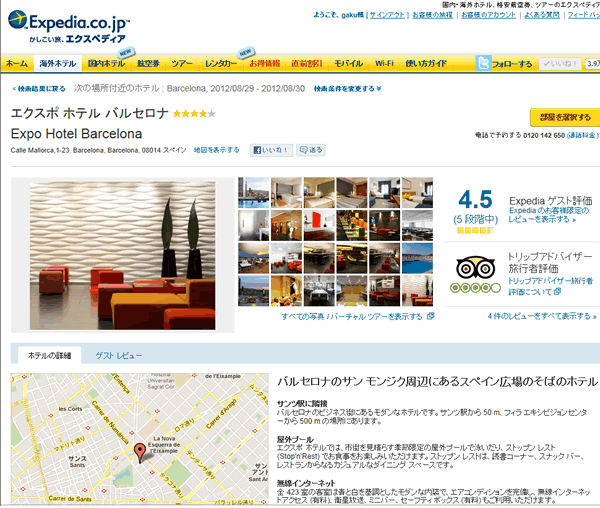The height and width of the screenshot is (508, 600).
Task: Switch to the ゲスト レビュー tab
Action: 119,356
